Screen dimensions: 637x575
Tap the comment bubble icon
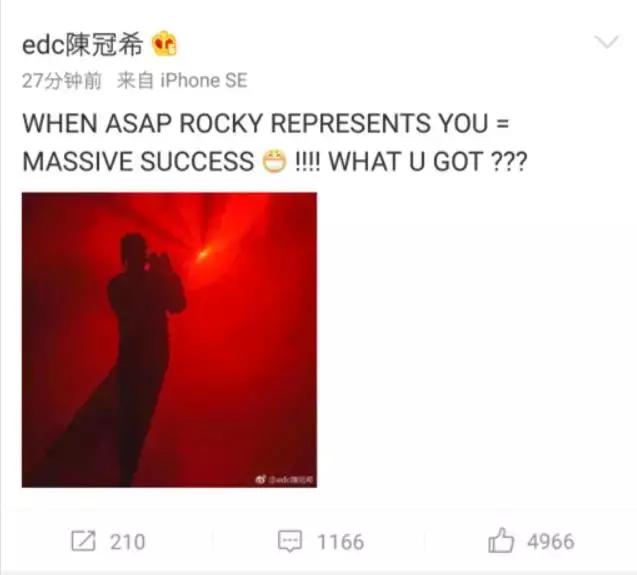click(290, 541)
